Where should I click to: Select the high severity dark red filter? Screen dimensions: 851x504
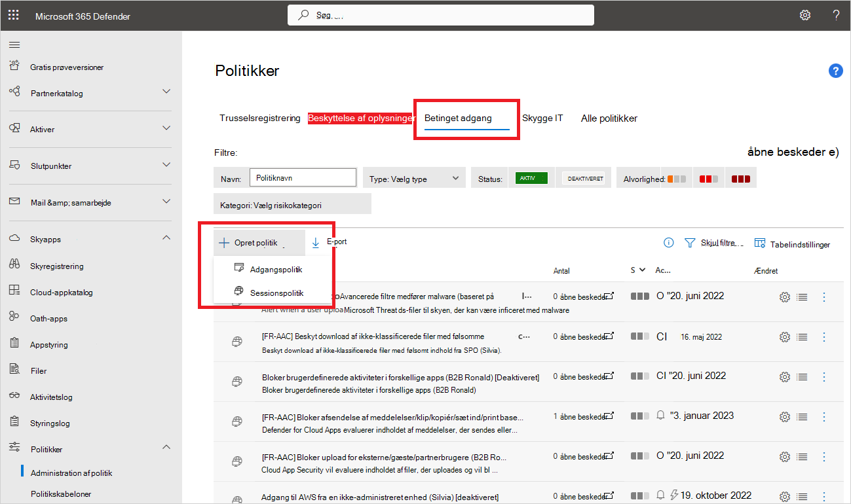click(x=740, y=179)
